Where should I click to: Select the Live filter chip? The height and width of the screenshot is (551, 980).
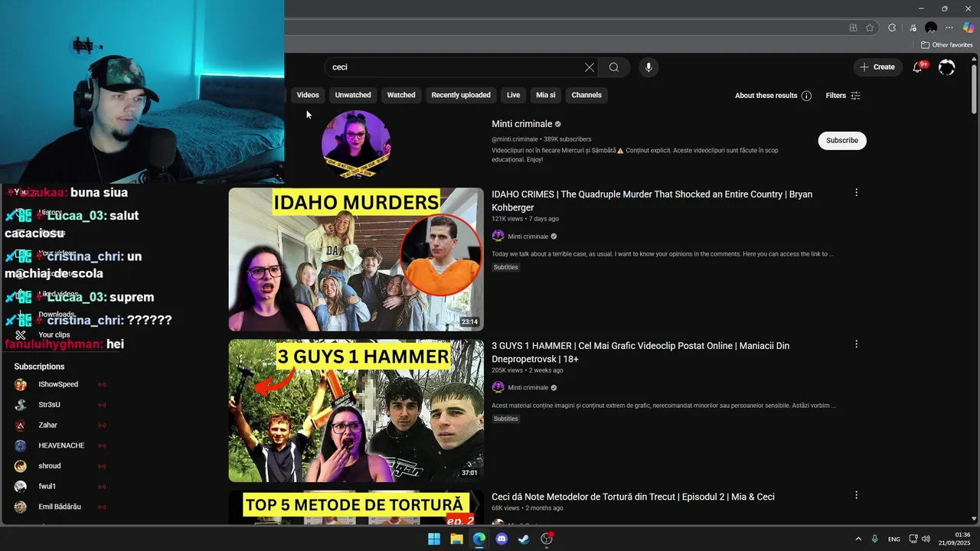pyautogui.click(x=513, y=95)
